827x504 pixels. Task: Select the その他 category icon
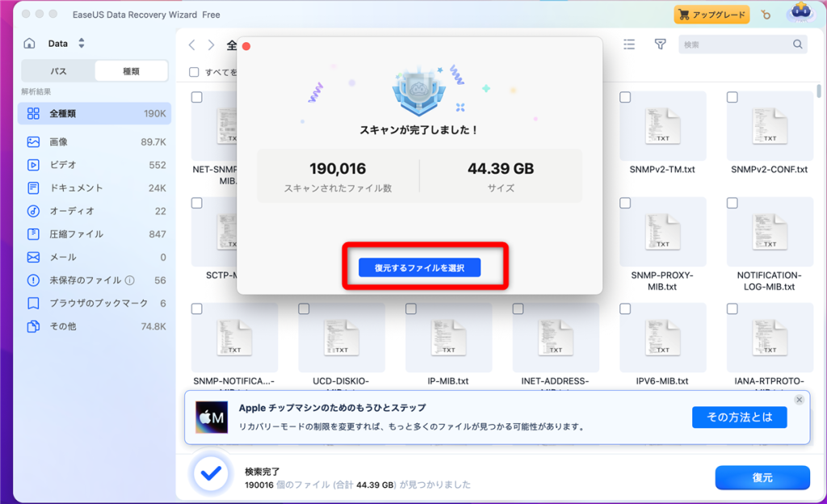(33, 326)
